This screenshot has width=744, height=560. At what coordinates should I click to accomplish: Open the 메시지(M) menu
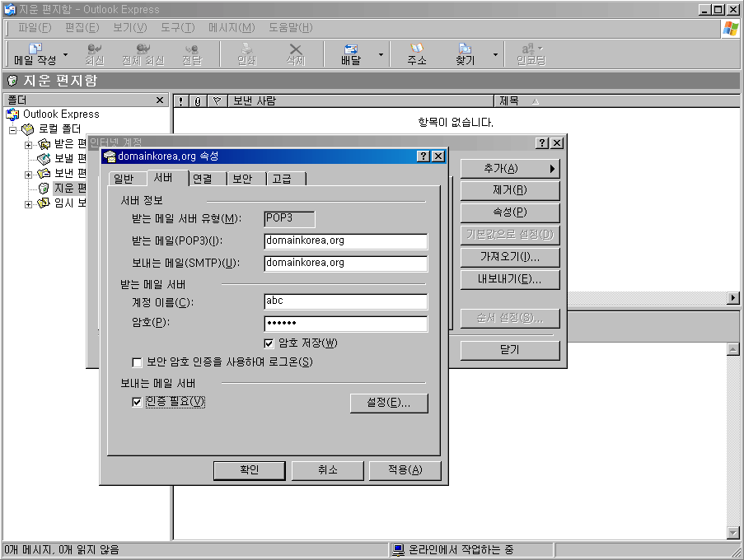click(232, 28)
